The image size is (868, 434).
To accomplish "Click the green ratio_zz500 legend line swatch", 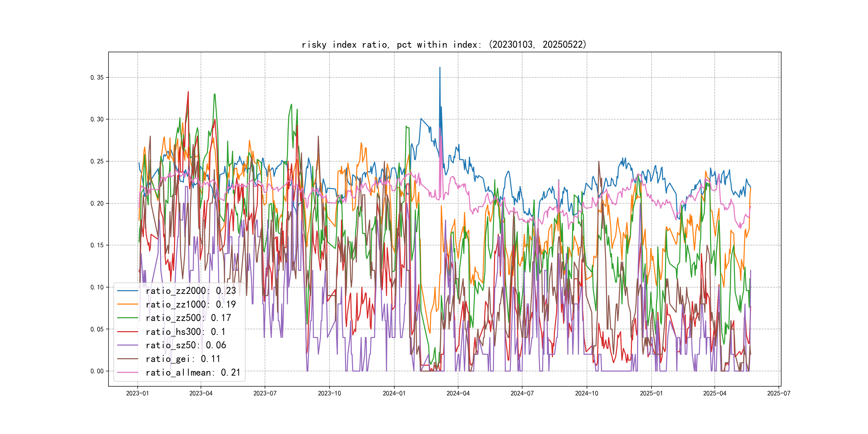I will (128, 318).
